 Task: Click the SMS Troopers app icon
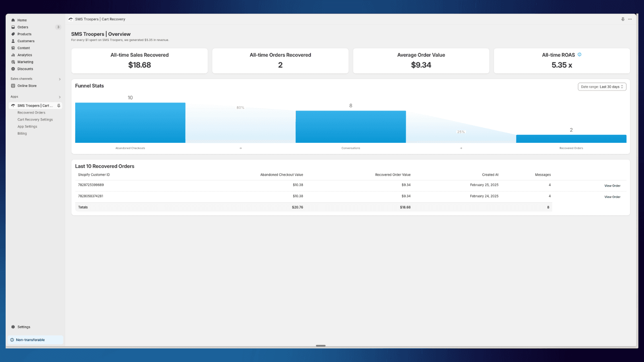pos(13,105)
